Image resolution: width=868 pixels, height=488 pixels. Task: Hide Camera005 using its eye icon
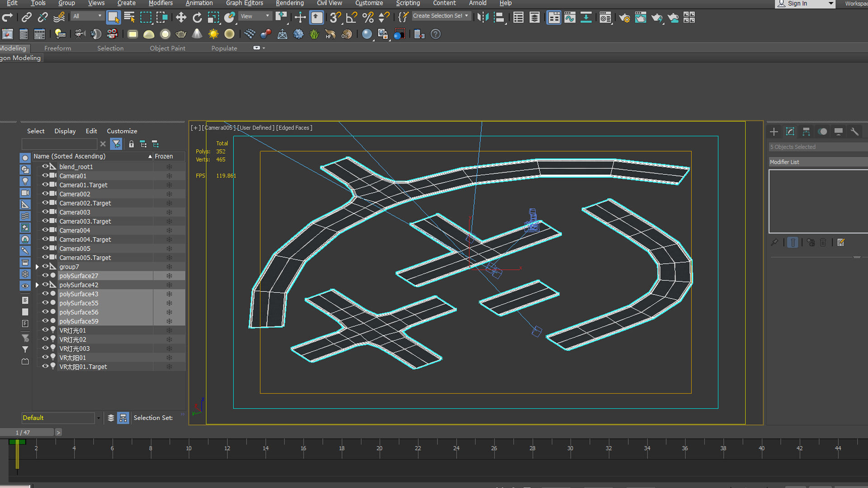(45, 248)
